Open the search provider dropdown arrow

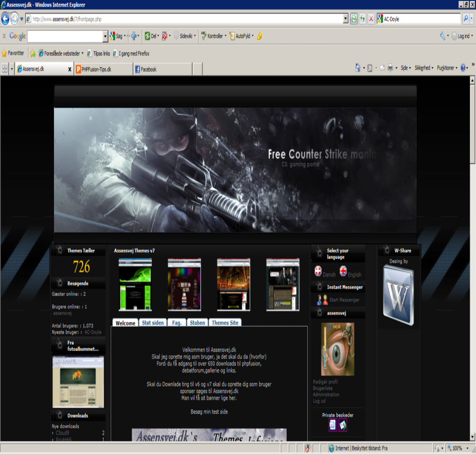click(471, 19)
